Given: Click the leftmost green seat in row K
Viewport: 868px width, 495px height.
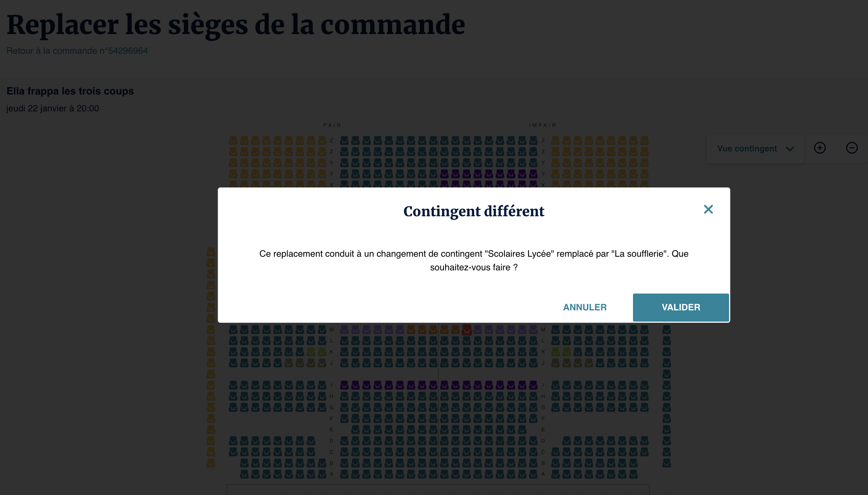Looking at the screenshot, I should [x=311, y=352].
